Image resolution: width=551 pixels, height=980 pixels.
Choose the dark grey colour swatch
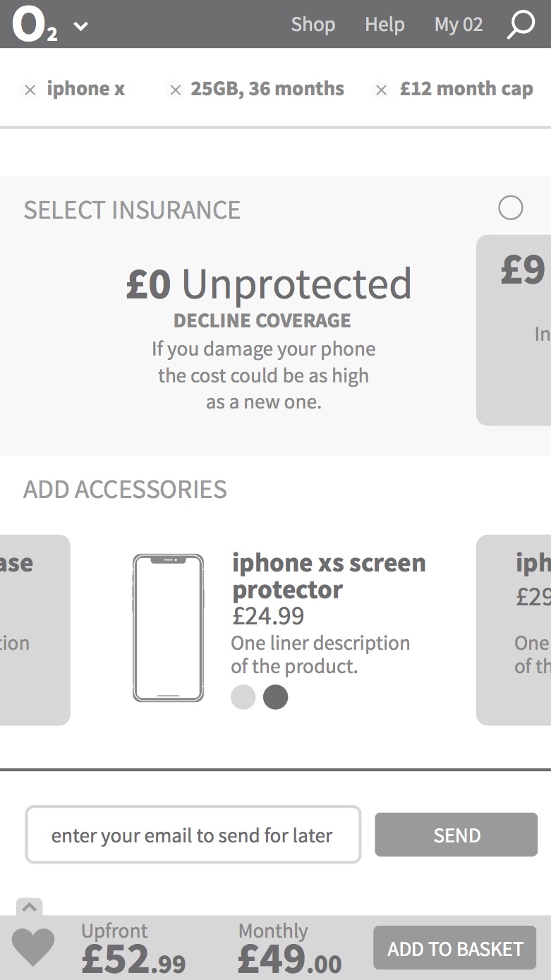pyautogui.click(x=275, y=697)
